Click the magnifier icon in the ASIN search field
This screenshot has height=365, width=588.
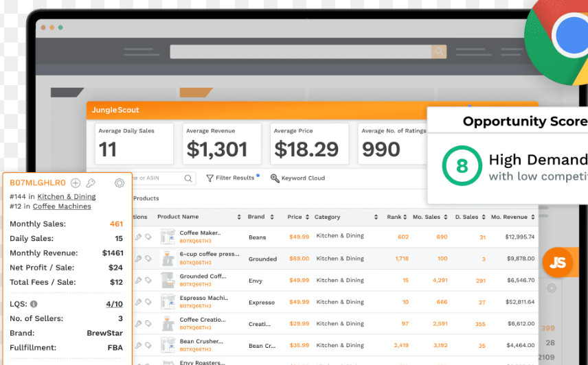[x=188, y=178]
